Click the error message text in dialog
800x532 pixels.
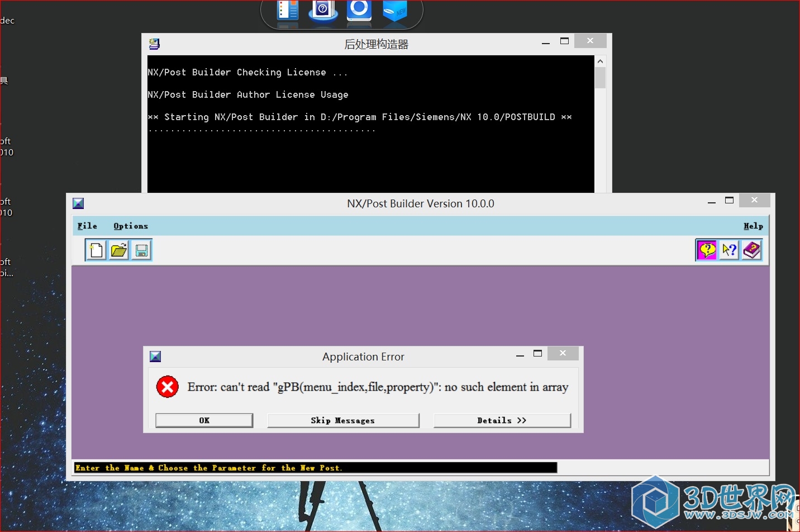pos(378,387)
